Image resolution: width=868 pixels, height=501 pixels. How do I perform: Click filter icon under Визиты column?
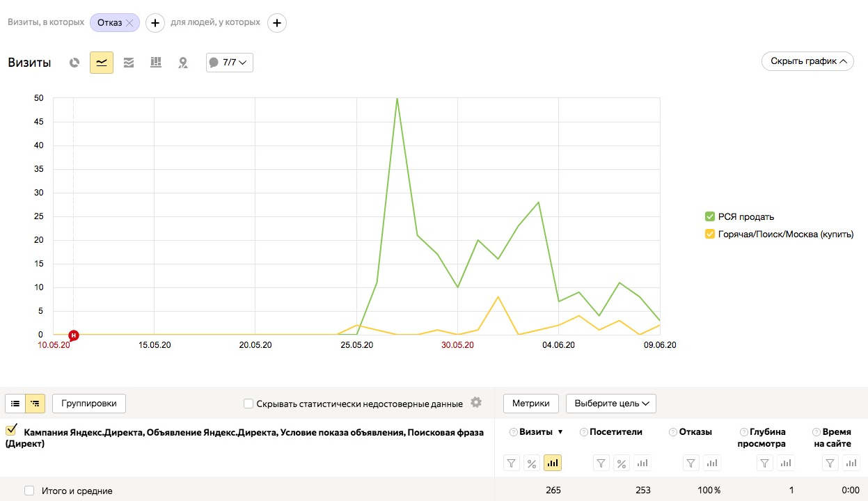512,463
